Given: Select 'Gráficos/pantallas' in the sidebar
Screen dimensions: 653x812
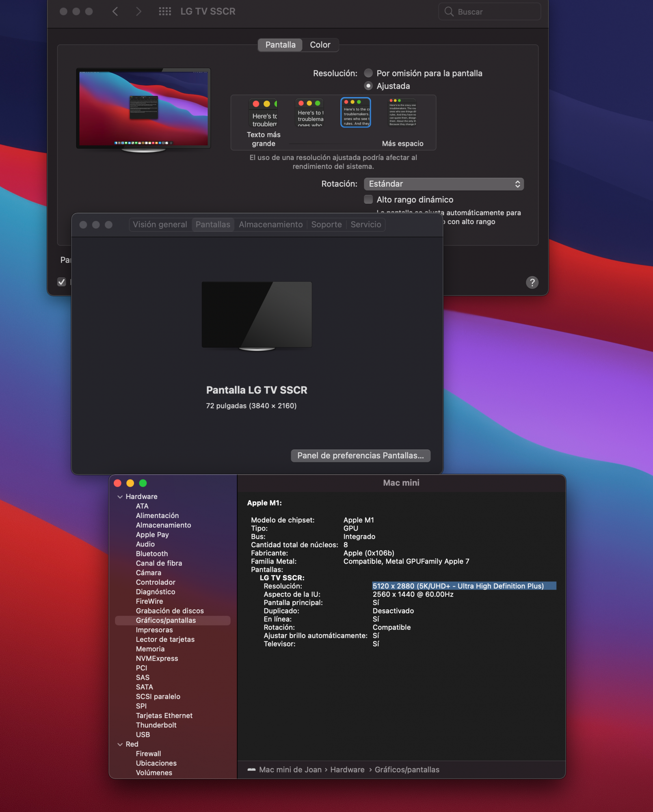Looking at the screenshot, I should [x=173, y=620].
